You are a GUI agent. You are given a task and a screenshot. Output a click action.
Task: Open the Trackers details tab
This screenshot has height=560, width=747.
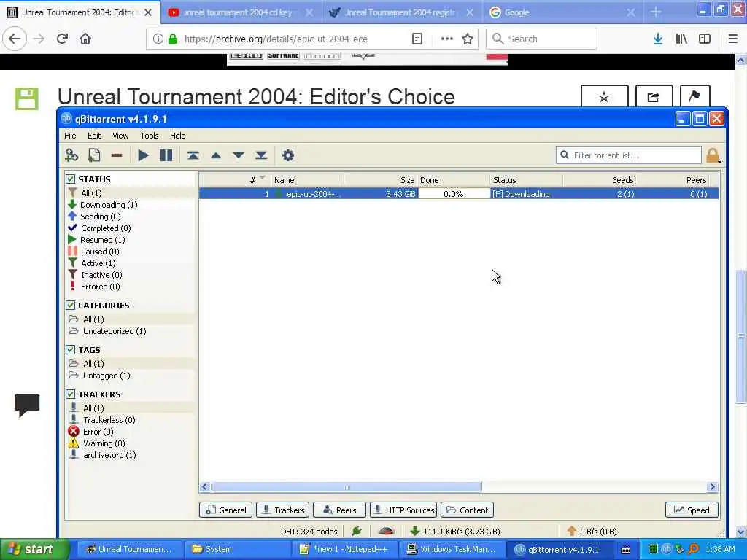click(283, 510)
